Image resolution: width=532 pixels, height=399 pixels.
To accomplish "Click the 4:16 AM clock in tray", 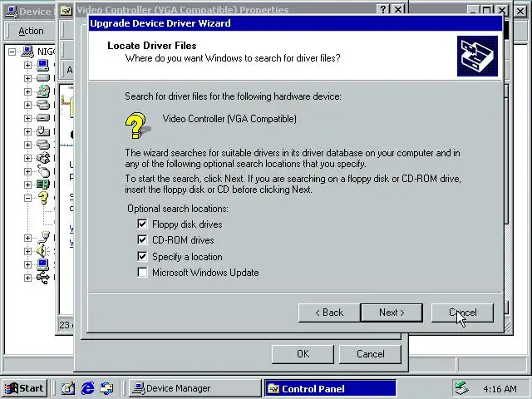I will click(x=500, y=388).
